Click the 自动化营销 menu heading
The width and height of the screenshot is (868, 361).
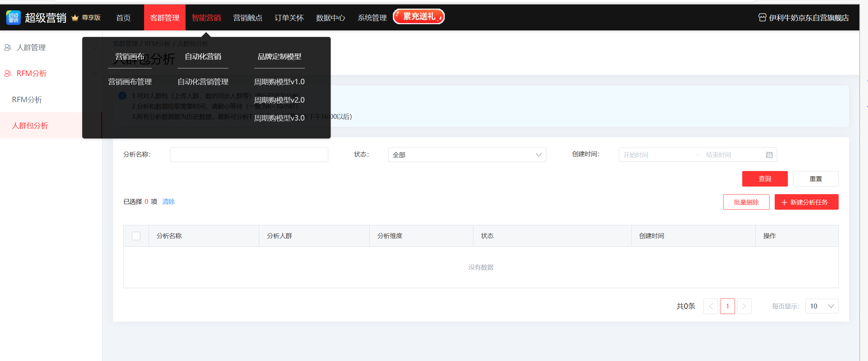click(203, 57)
